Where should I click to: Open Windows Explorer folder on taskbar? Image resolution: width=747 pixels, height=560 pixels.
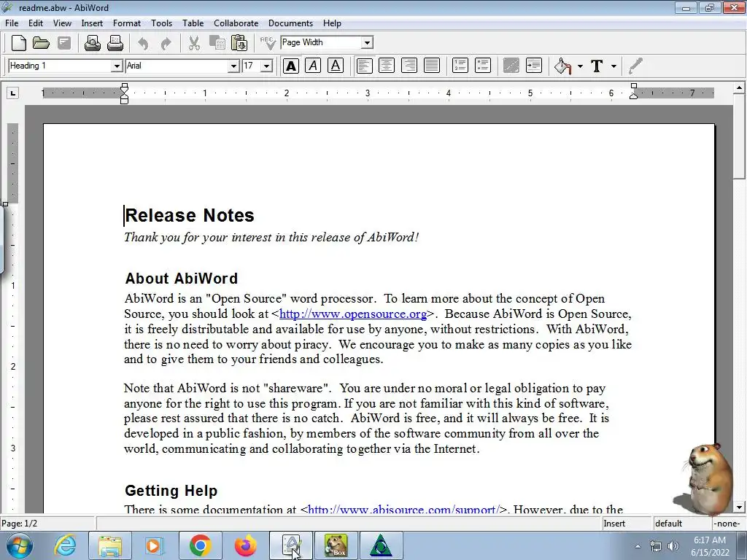tap(111, 545)
